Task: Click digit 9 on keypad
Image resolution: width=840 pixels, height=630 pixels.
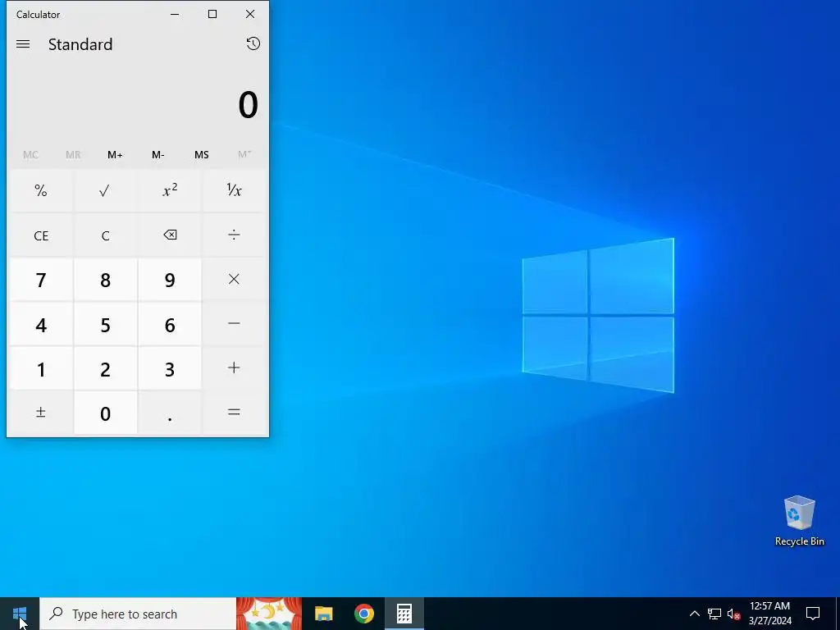Action: (170, 279)
